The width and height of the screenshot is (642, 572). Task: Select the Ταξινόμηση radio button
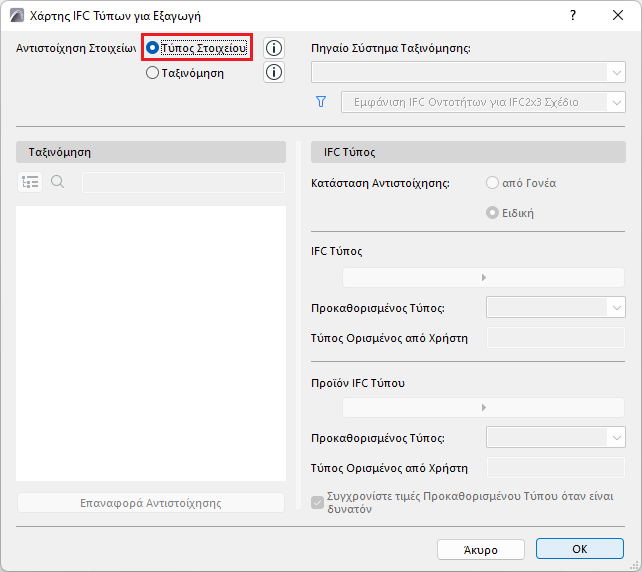[x=152, y=73]
